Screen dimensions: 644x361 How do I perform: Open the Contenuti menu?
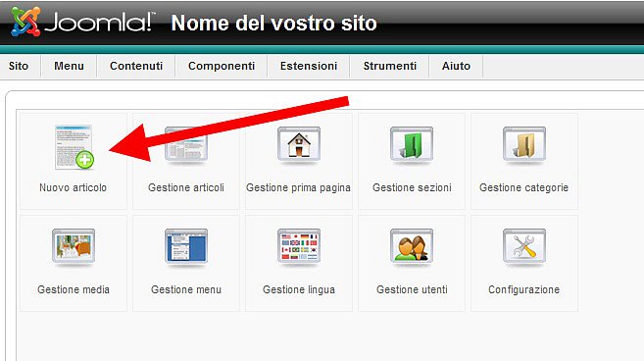136,66
